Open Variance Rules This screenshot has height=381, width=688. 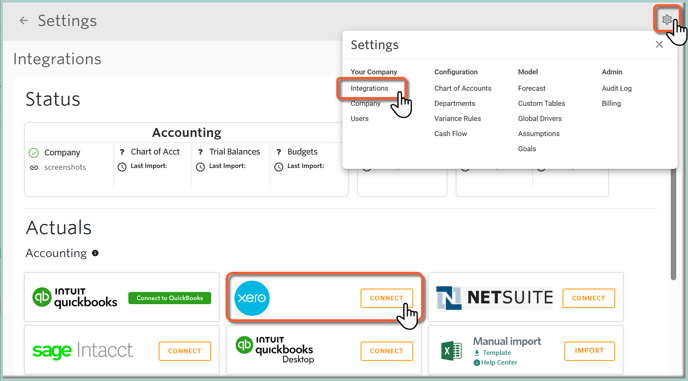(457, 119)
